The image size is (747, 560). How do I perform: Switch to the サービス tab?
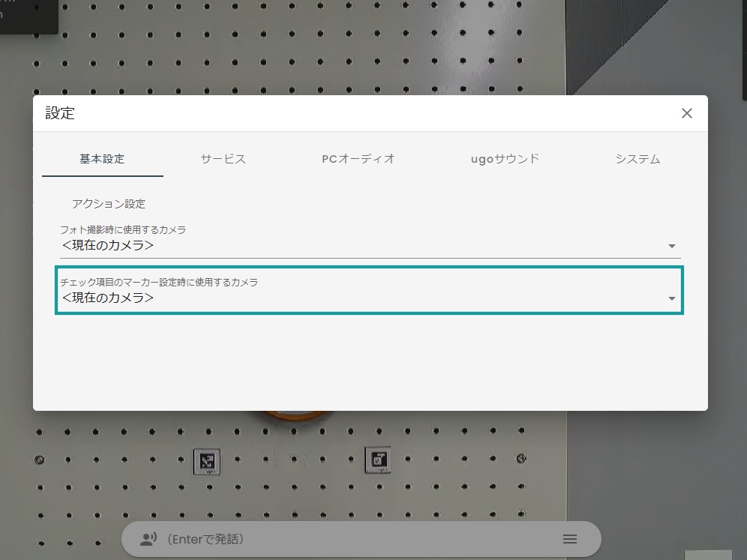(x=223, y=159)
